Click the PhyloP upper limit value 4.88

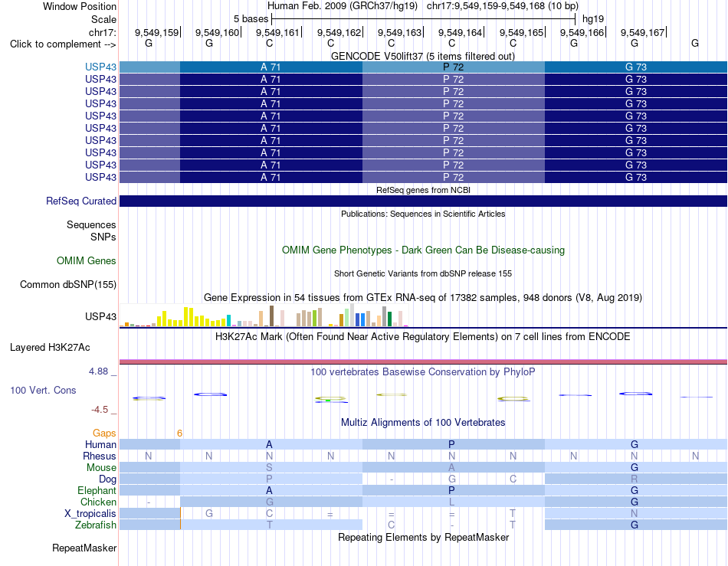(x=98, y=371)
